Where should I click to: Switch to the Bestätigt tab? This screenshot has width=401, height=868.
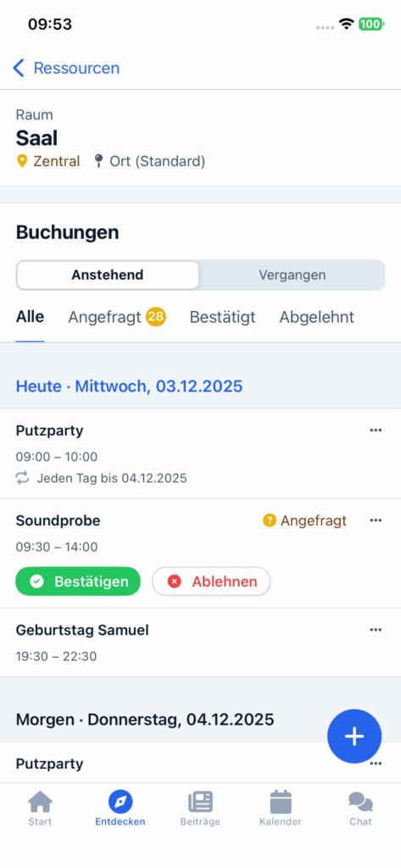pyautogui.click(x=223, y=317)
